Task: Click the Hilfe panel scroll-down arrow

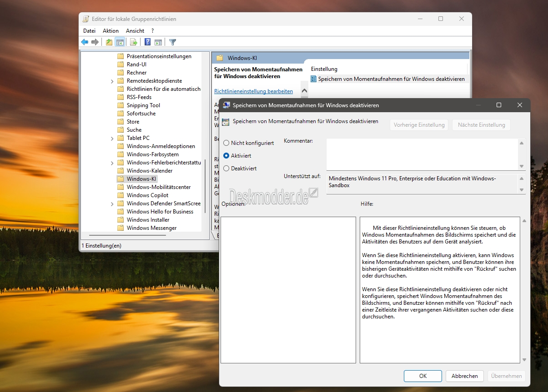Action: click(x=524, y=360)
